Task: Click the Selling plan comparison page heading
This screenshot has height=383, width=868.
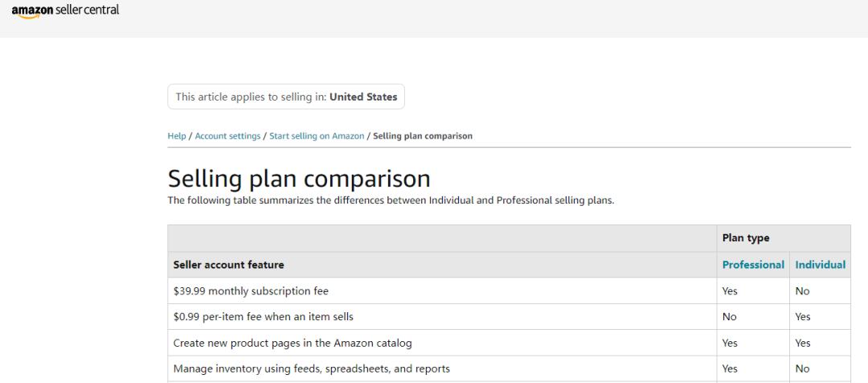Action: click(299, 179)
